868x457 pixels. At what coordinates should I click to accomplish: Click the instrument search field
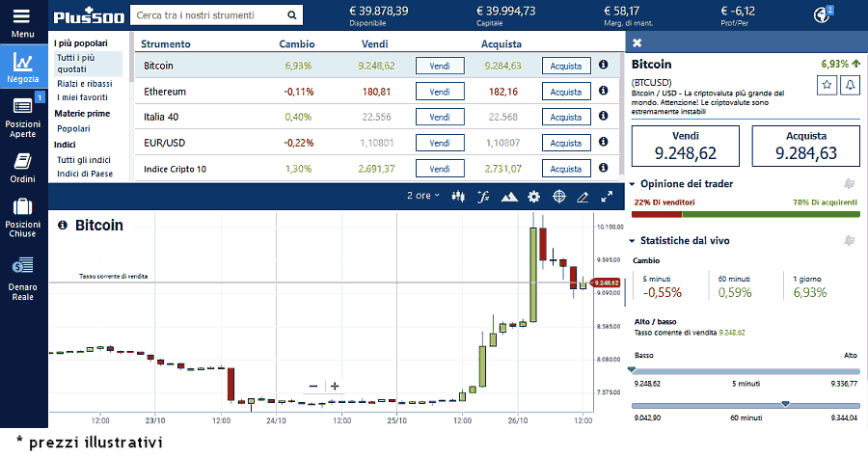point(208,15)
